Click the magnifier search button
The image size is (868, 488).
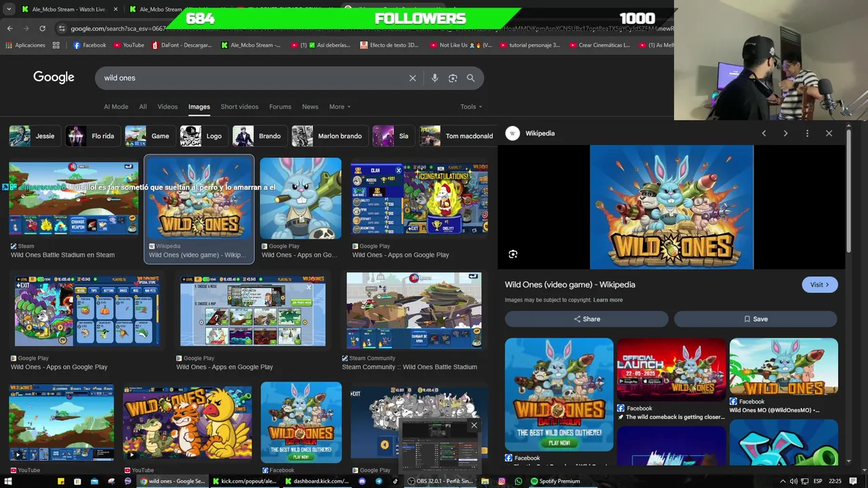pos(471,78)
